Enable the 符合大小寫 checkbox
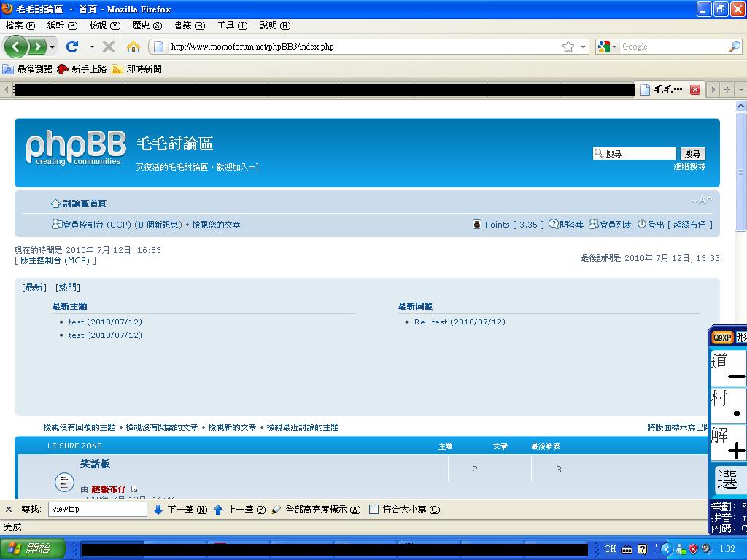The width and height of the screenshot is (747, 560). coord(374,510)
